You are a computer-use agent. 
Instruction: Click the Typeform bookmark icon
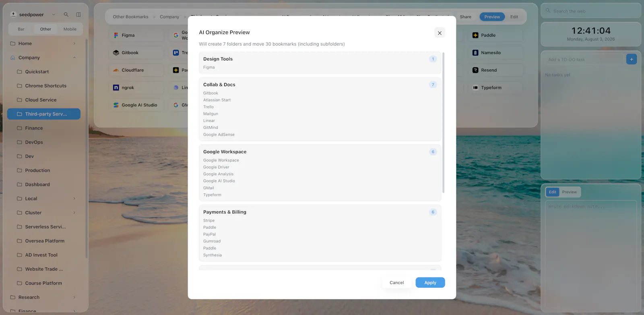[x=475, y=87]
